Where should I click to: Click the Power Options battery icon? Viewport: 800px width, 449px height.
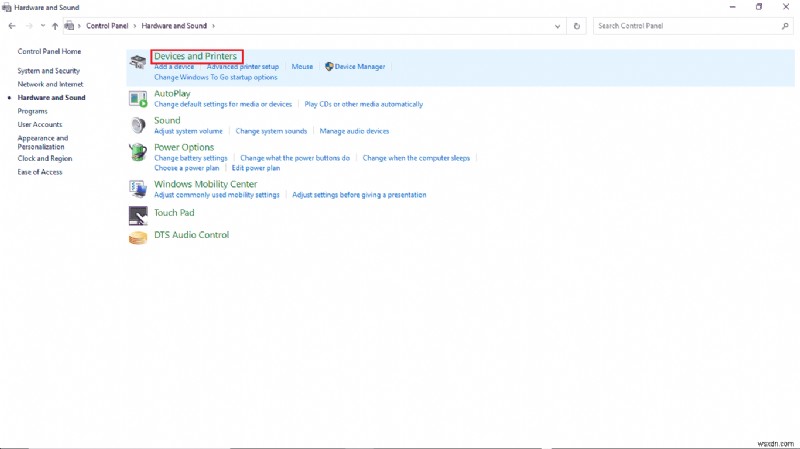coord(138,152)
